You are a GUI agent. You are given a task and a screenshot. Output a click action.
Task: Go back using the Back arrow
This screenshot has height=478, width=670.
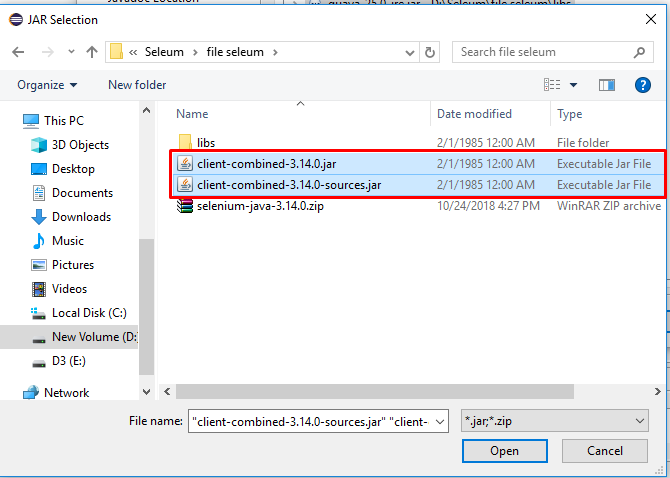pos(18,52)
